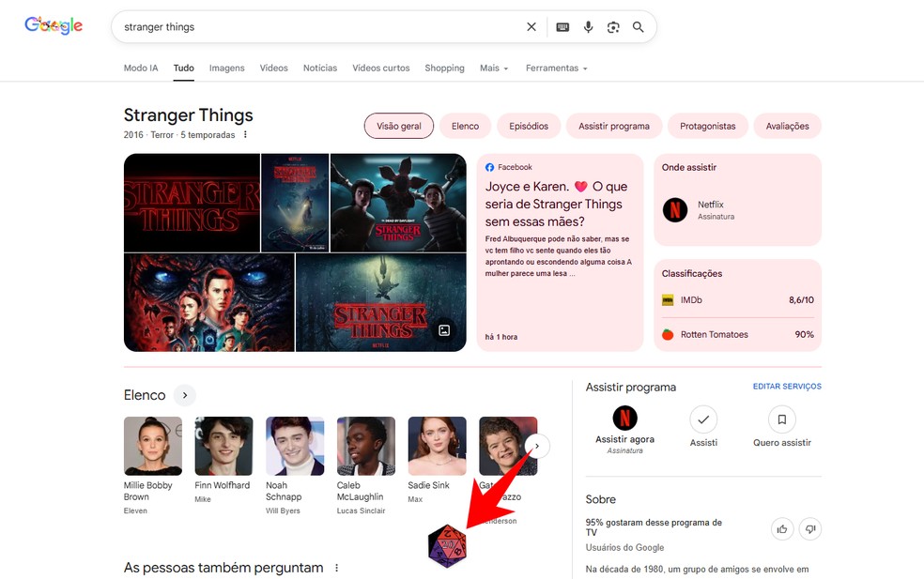Open the Vídeos tab
The height and width of the screenshot is (579, 924).
point(274,68)
